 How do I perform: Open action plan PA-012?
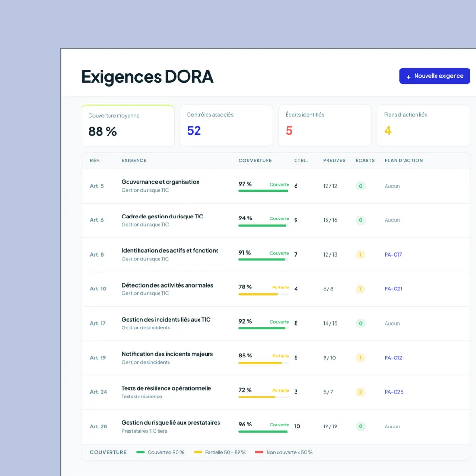pos(393,357)
